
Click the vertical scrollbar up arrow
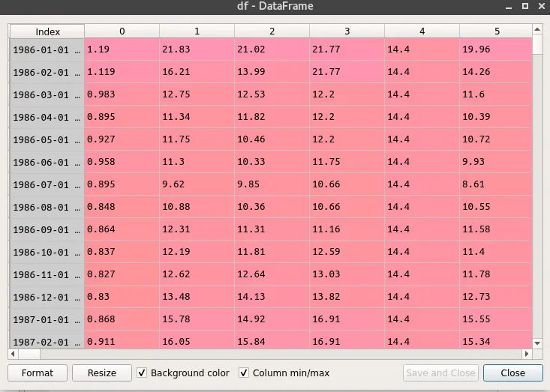tap(537, 29)
